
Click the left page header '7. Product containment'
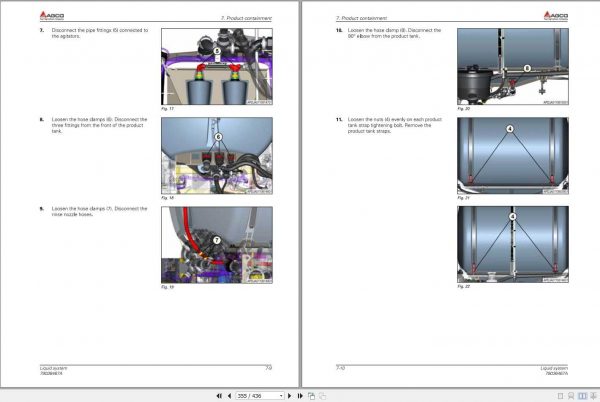tap(246, 18)
